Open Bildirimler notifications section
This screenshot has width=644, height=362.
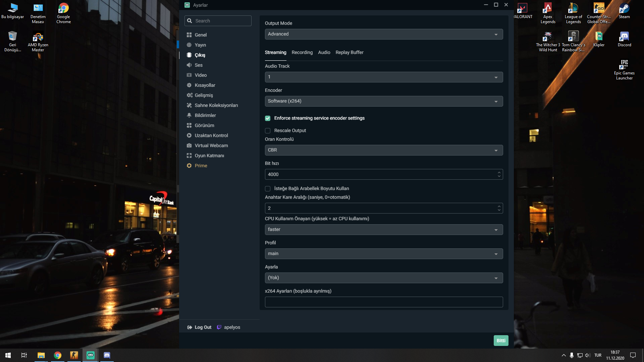[205, 115]
